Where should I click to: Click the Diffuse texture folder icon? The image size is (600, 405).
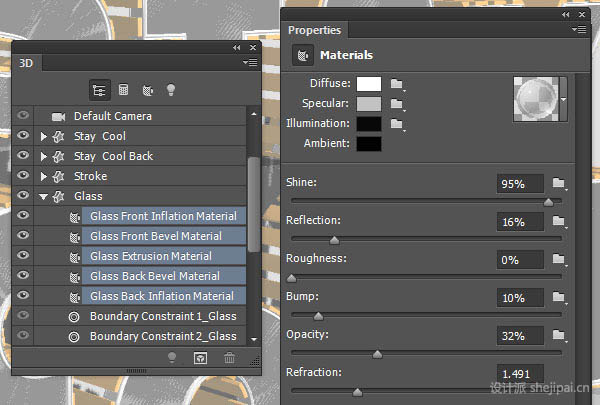point(397,84)
